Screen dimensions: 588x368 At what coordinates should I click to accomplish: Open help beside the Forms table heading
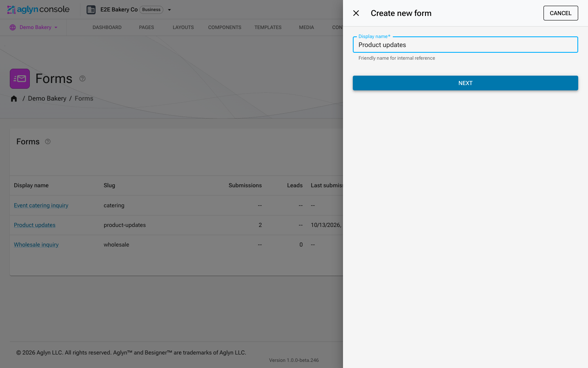pos(48,141)
